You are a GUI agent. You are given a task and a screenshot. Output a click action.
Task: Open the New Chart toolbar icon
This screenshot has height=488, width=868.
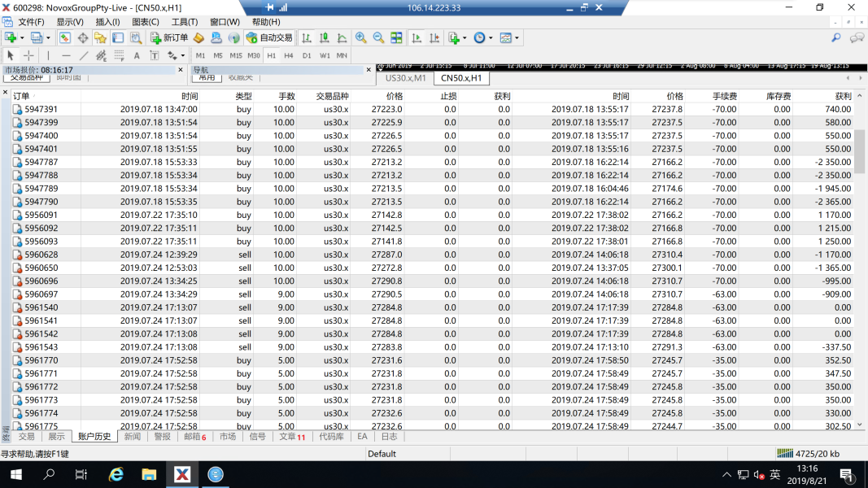tap(11, 37)
